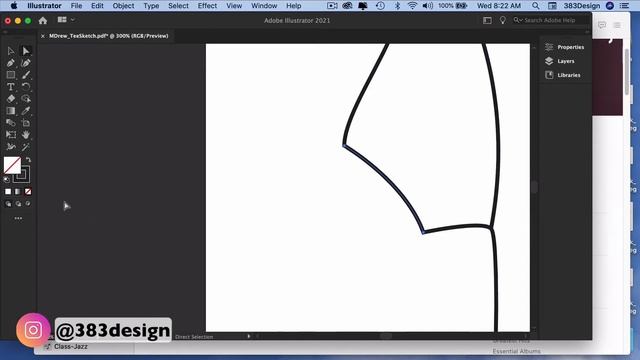Image resolution: width=640 pixels, height=360 pixels.
Task: Switch to MDrew_TeeSketch.pdf document tab
Action: coord(109,36)
